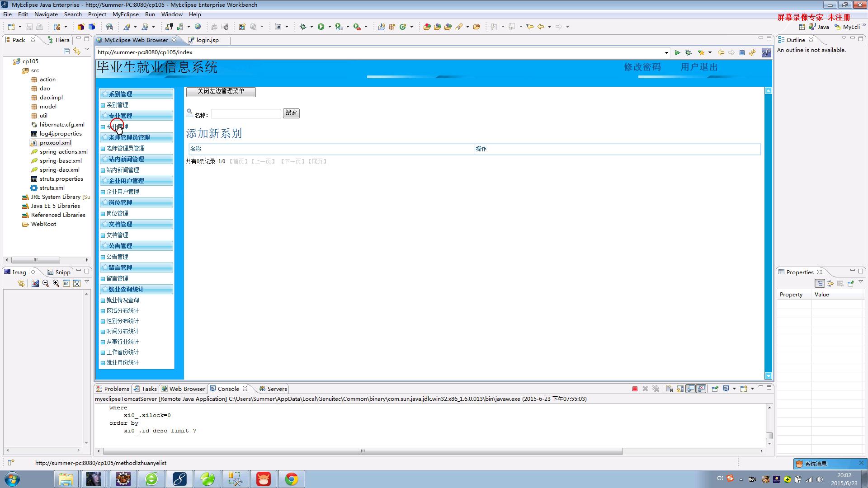The height and width of the screenshot is (488, 868).
Task: Click the 用户退出 logout link
Action: [699, 67]
